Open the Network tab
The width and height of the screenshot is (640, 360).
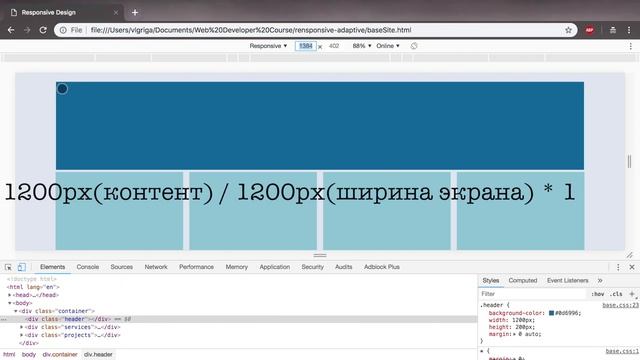[156, 267]
